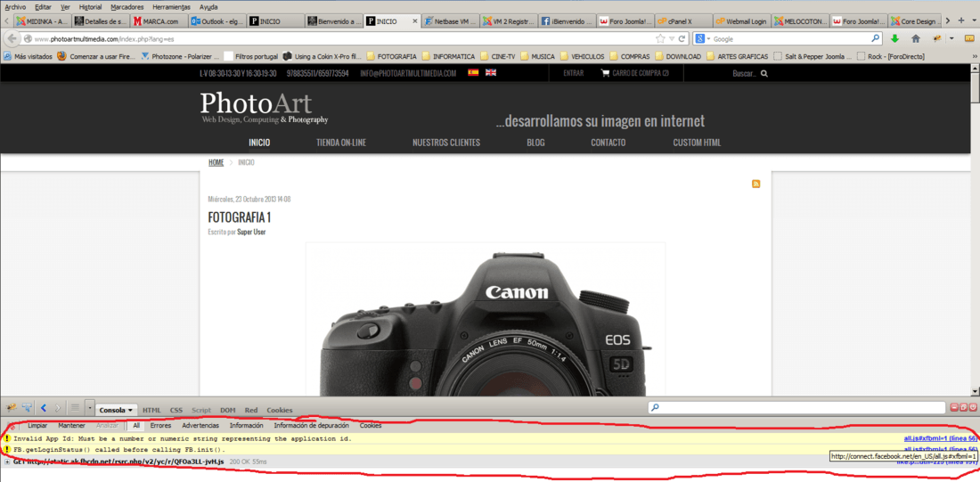Switch site language to Spanish flag
980x482 pixels.
coord(473,72)
